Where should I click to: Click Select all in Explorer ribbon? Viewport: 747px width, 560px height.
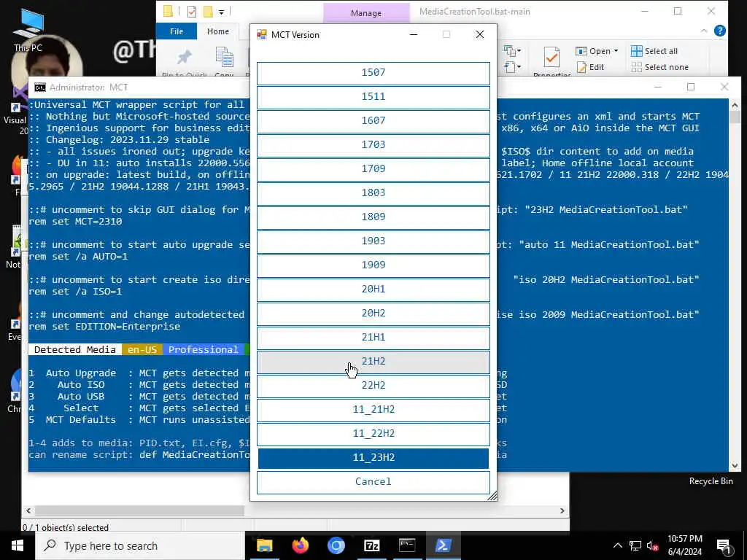coord(654,51)
